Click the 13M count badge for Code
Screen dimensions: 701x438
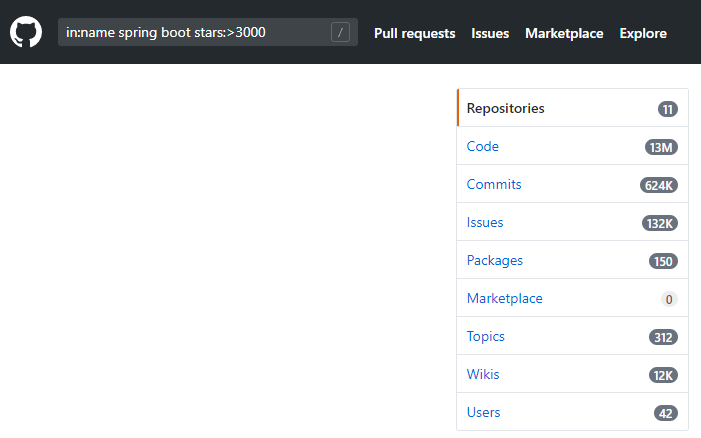[x=661, y=147]
